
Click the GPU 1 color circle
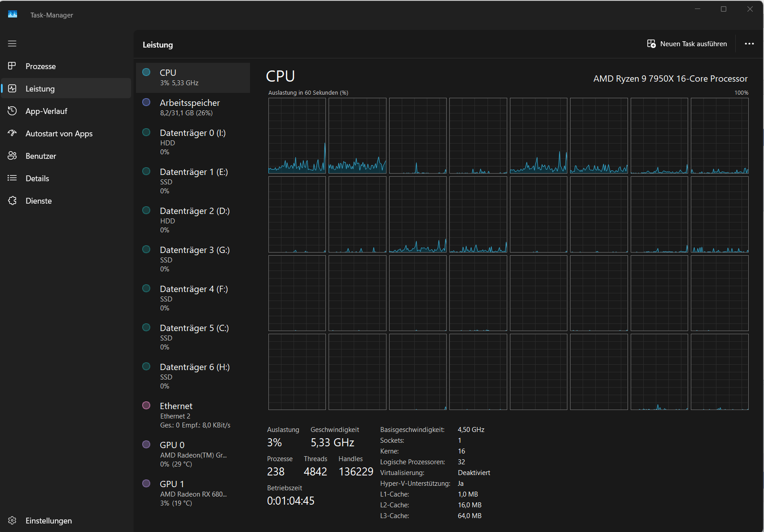pyautogui.click(x=146, y=484)
